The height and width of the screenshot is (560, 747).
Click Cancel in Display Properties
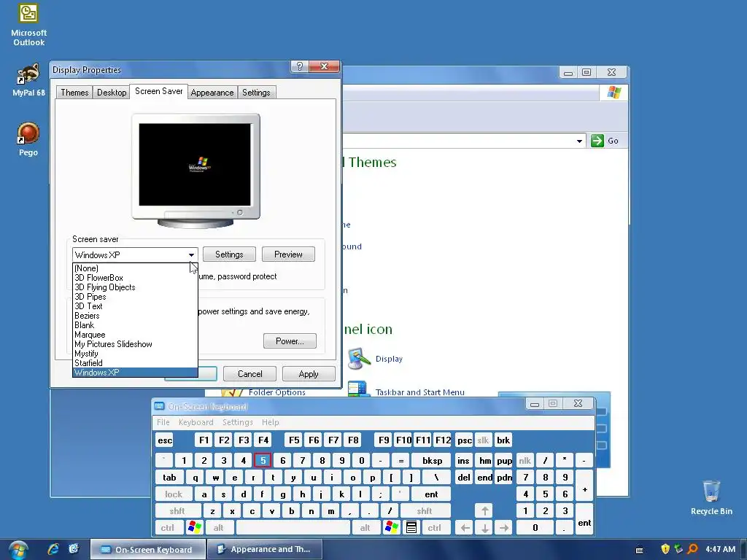(249, 374)
